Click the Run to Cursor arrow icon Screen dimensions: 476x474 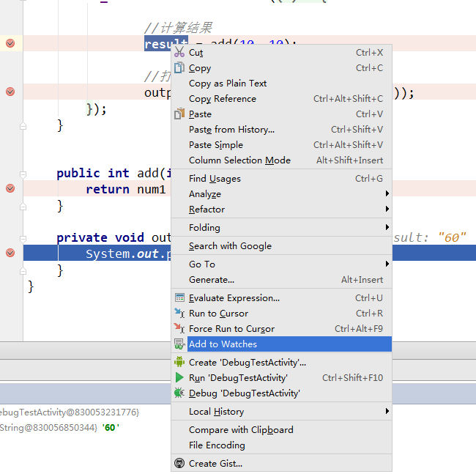179,313
